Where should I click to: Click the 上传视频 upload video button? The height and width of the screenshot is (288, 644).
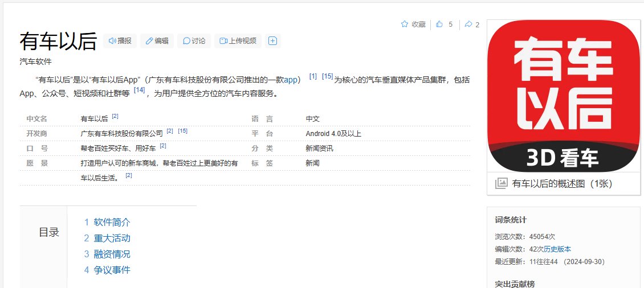[x=238, y=40]
